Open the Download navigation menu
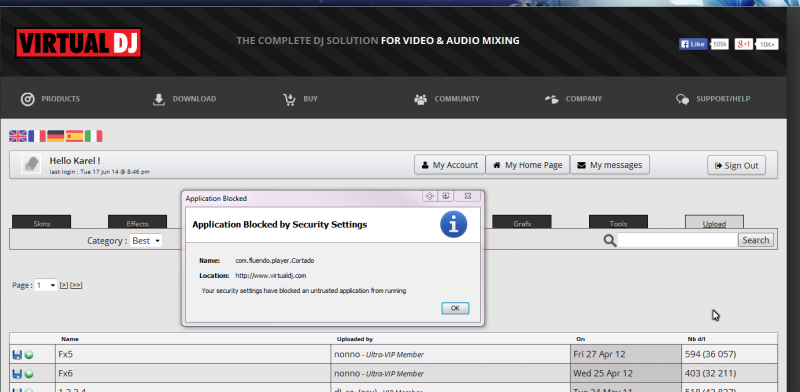800x392 pixels. coord(184,99)
